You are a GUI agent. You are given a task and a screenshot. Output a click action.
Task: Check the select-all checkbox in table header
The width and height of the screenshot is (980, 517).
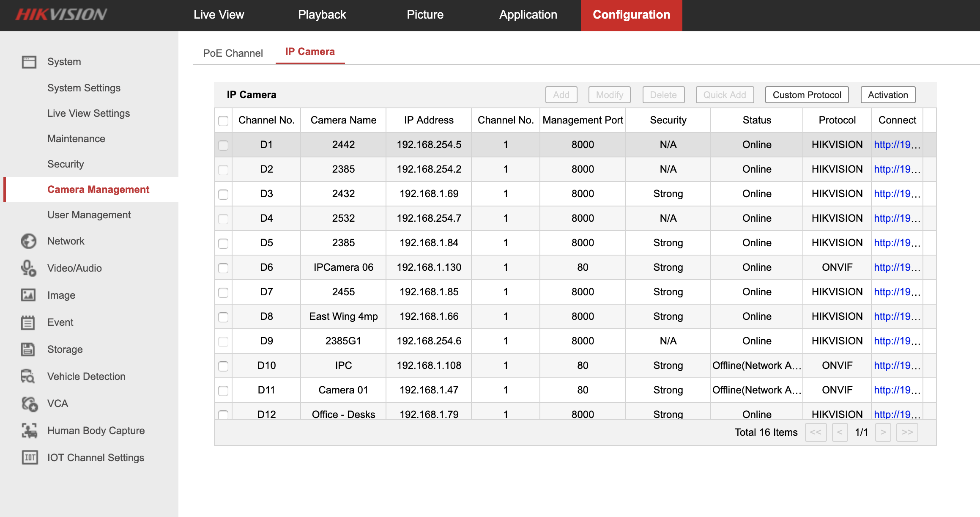223,121
